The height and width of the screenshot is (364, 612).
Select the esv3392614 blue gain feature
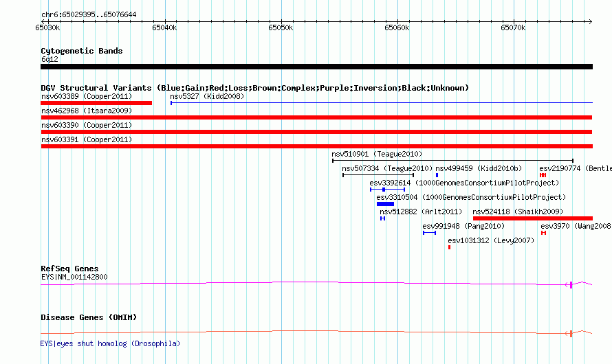click(387, 190)
